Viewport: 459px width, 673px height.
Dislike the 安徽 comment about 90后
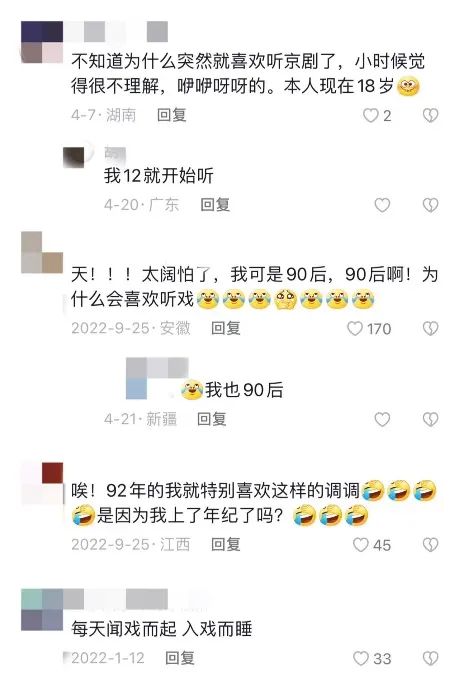point(430,329)
